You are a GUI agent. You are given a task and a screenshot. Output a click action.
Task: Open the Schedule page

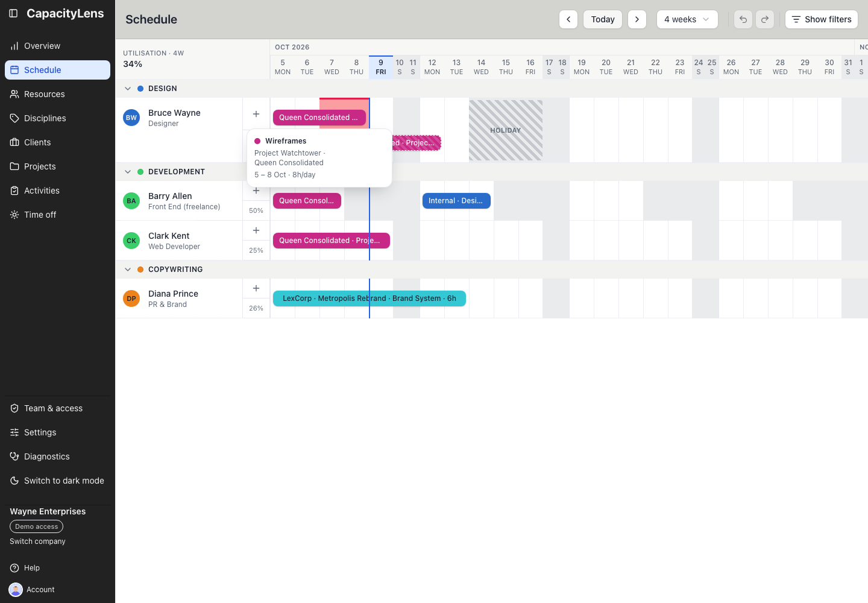coord(57,70)
